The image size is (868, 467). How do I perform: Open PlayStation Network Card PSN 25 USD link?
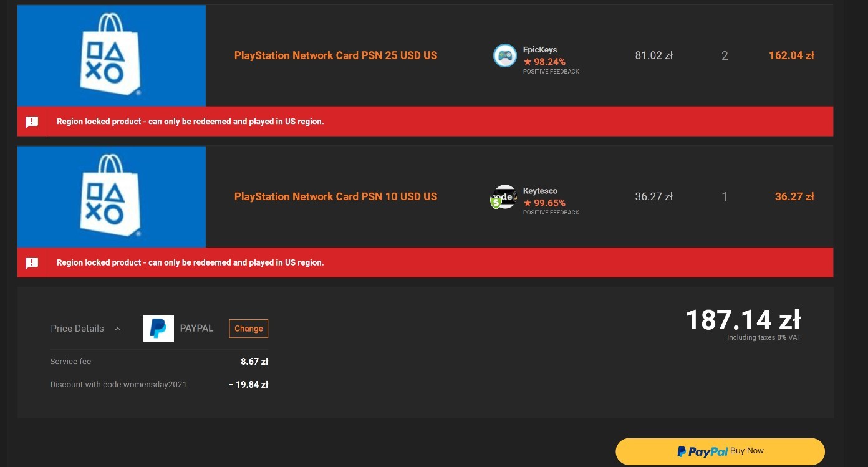click(x=335, y=55)
